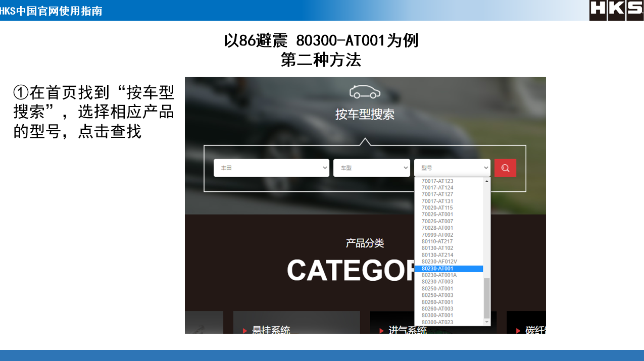Click the car outline icon
This screenshot has width=644, height=361.
365,91
